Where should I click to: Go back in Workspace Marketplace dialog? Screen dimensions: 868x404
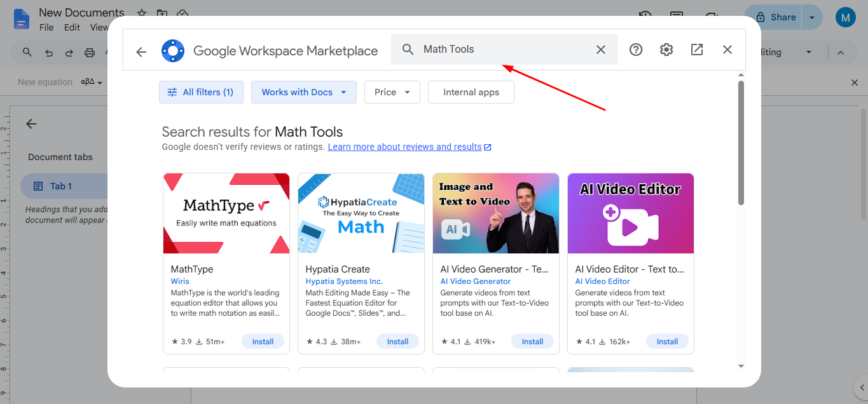141,52
